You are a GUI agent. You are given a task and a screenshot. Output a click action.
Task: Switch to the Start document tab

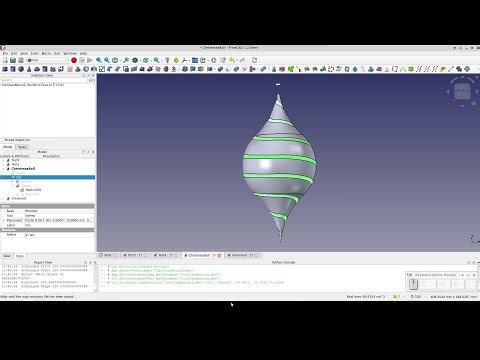108,255
